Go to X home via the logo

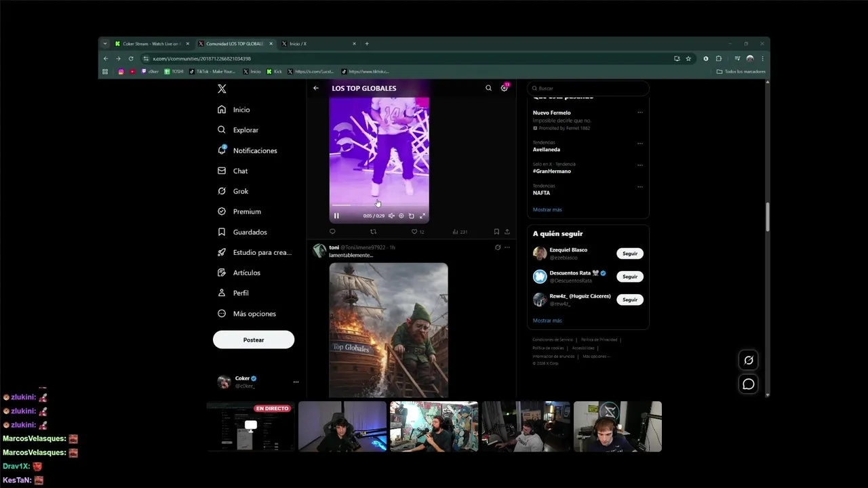tap(222, 89)
